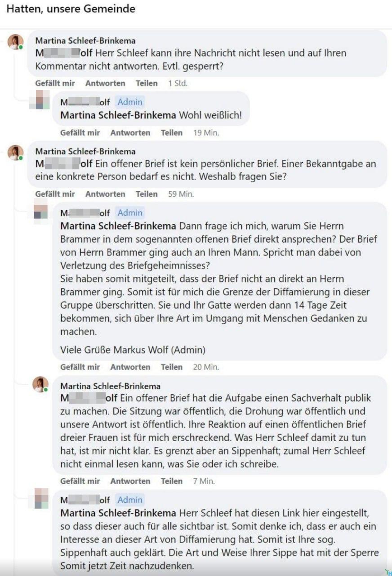This screenshot has width=392, height=576.
Task: Click the bold Martina mention in "Wohl weißlich!" reply
Action: 118,115
